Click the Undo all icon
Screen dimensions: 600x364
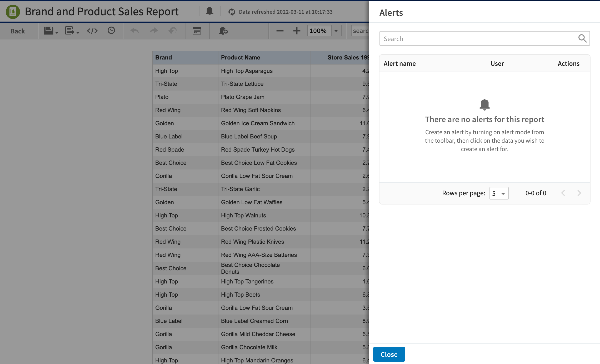click(173, 31)
